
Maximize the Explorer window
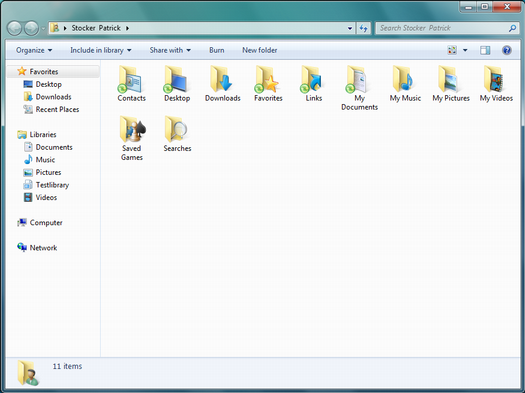[x=485, y=7]
